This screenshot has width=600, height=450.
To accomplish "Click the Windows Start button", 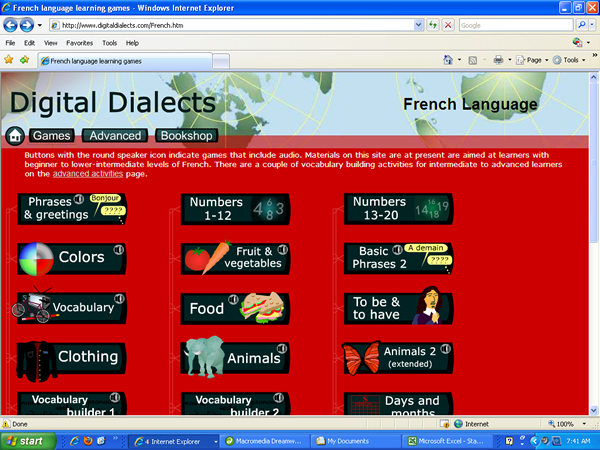I will click(x=28, y=441).
